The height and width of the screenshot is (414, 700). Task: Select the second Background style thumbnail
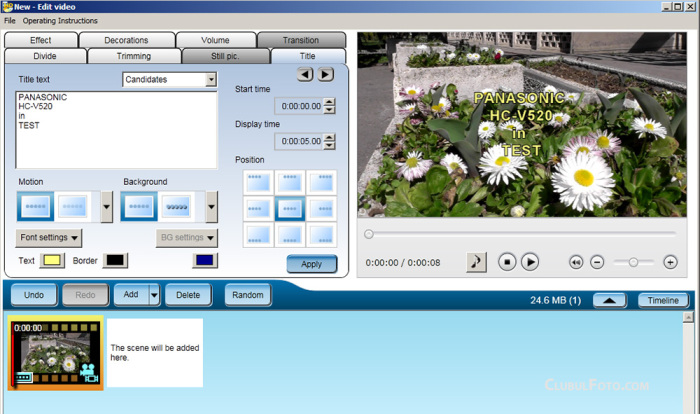pyautogui.click(x=177, y=206)
